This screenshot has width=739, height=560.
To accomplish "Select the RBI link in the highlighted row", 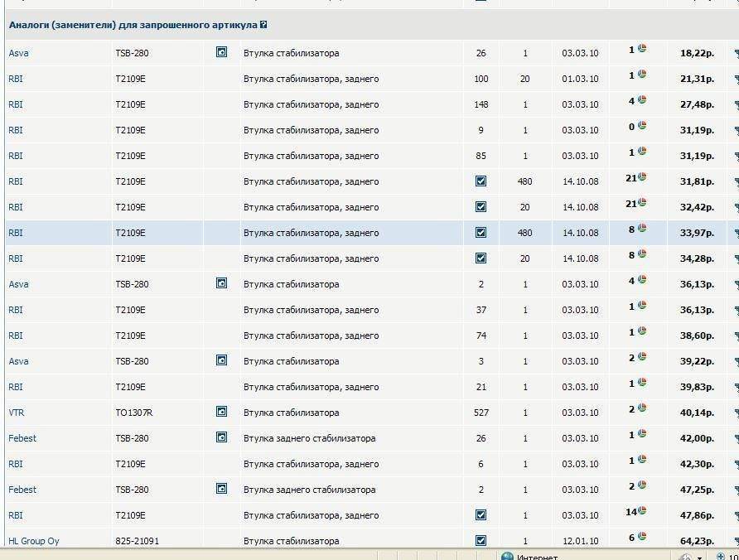I will [16, 234].
